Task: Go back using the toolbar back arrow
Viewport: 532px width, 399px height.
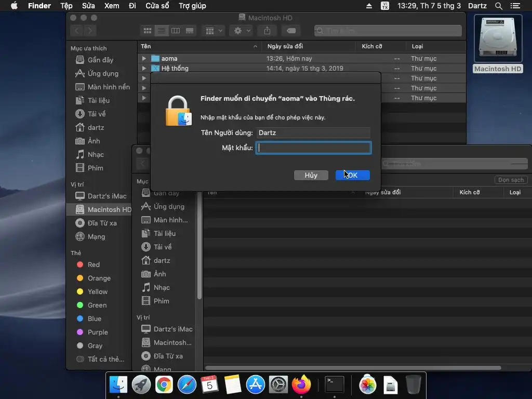Action: (77, 31)
